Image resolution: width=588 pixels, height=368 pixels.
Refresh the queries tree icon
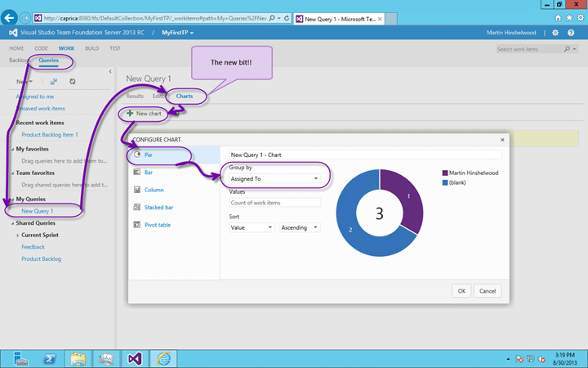pyautogui.click(x=73, y=81)
